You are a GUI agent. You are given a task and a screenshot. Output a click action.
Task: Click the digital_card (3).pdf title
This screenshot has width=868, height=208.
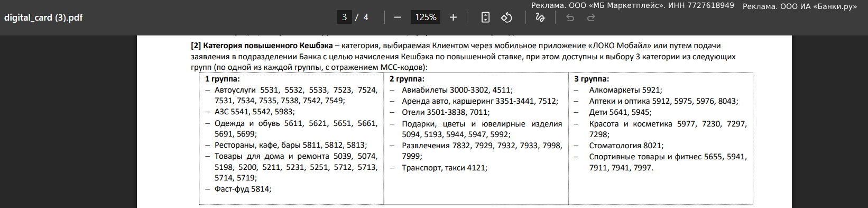click(43, 17)
